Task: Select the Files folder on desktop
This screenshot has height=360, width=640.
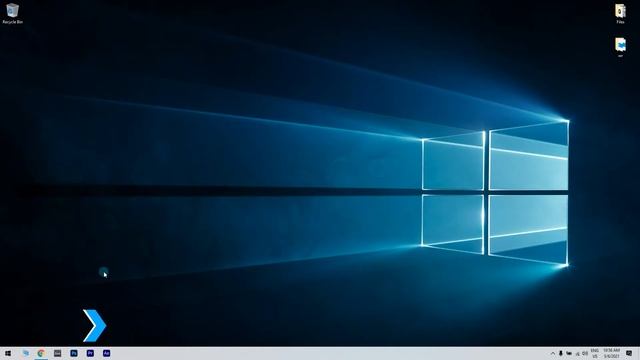Action: (620, 14)
